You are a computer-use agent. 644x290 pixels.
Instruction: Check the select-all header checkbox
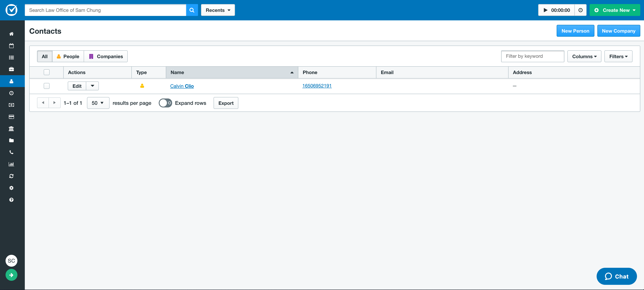[x=46, y=72]
